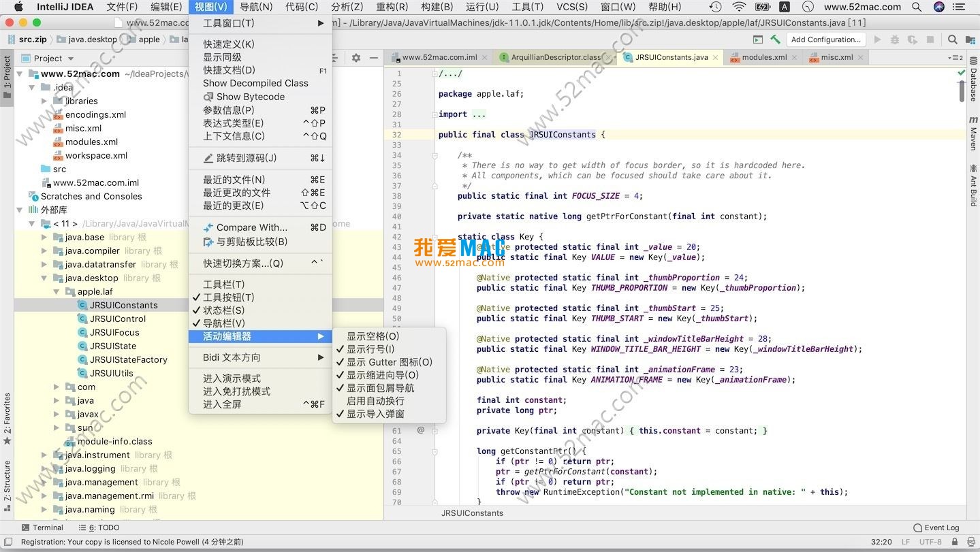Viewport: 980px width, 552px height.
Task: Open the Event Log
Action: 936,527
